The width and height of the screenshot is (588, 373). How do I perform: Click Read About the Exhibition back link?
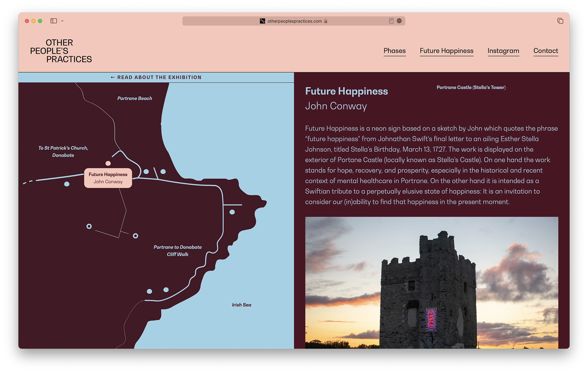(156, 78)
